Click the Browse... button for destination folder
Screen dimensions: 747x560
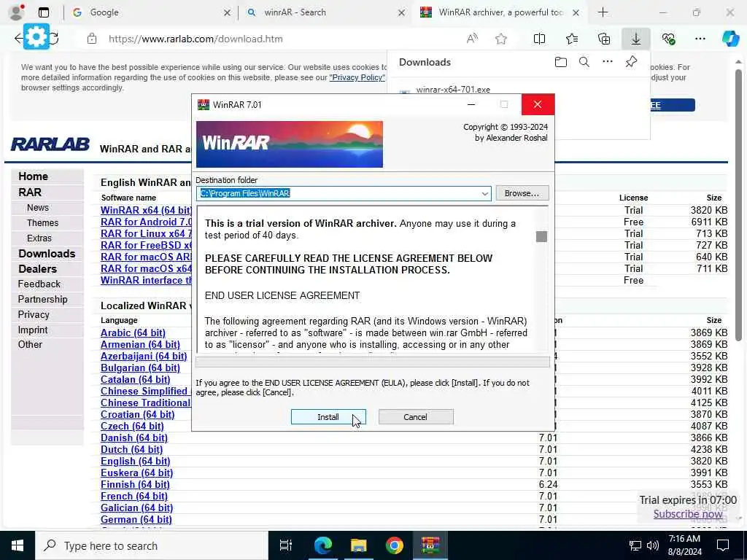(522, 193)
